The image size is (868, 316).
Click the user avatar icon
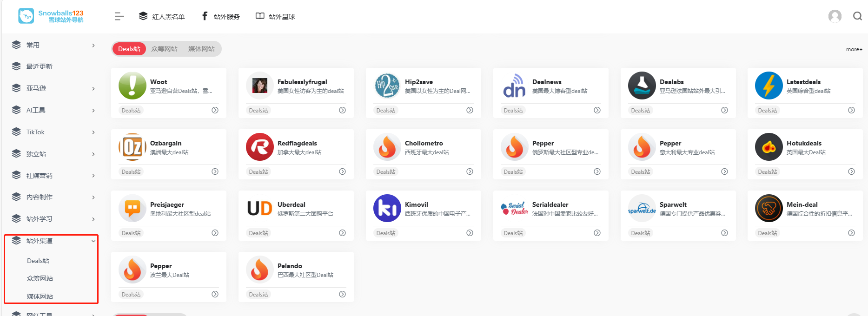click(x=835, y=16)
